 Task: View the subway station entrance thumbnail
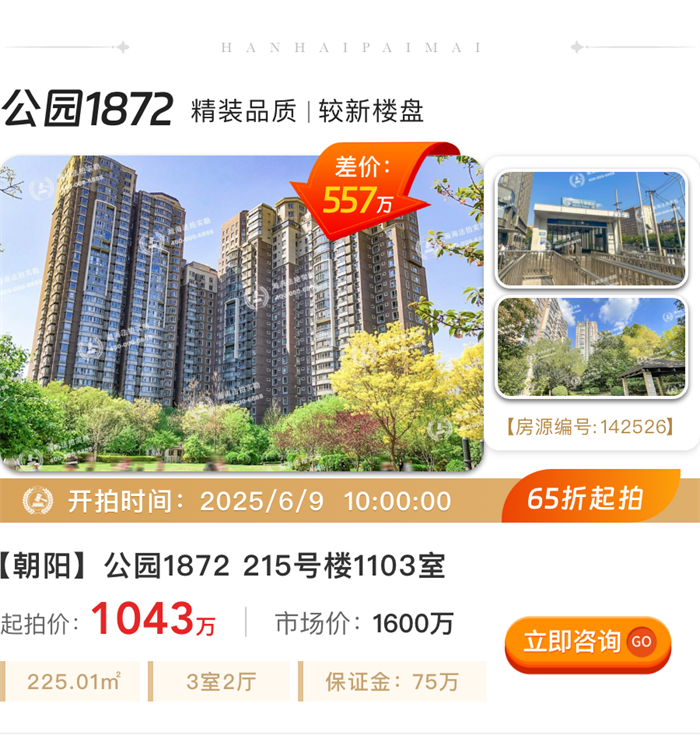click(591, 228)
